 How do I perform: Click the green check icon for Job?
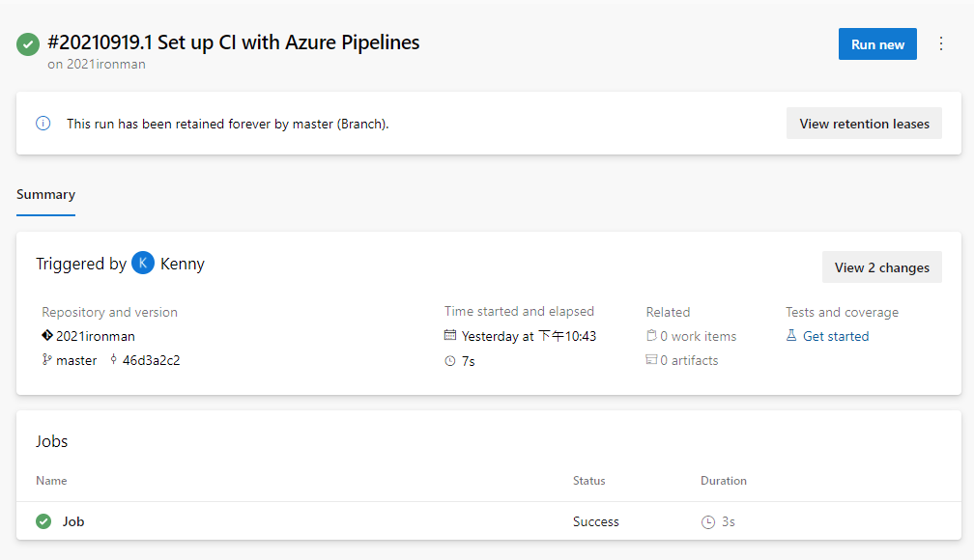click(x=43, y=521)
